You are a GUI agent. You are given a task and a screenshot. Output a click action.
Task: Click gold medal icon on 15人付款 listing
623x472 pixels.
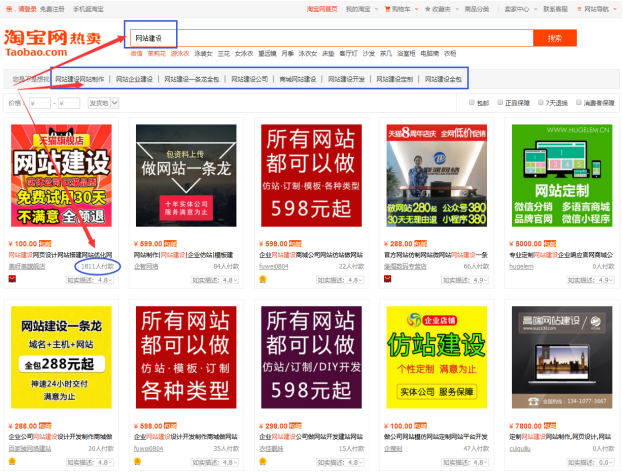(x=263, y=462)
